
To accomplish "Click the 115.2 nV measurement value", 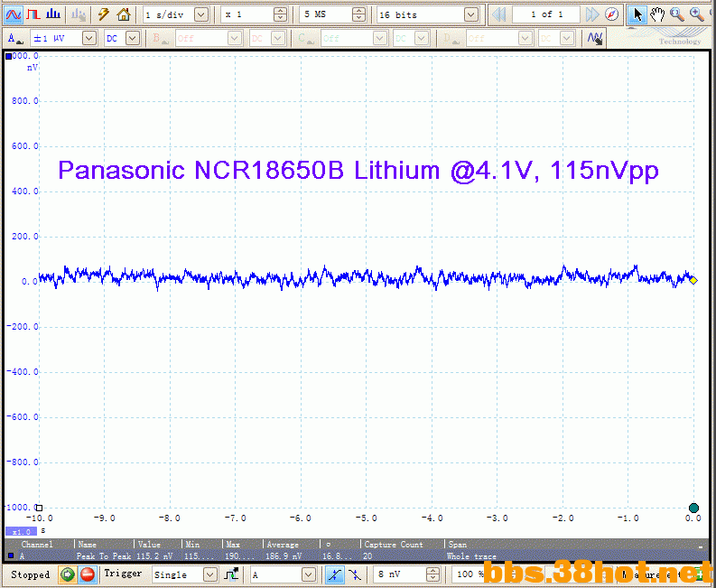I will [x=154, y=556].
